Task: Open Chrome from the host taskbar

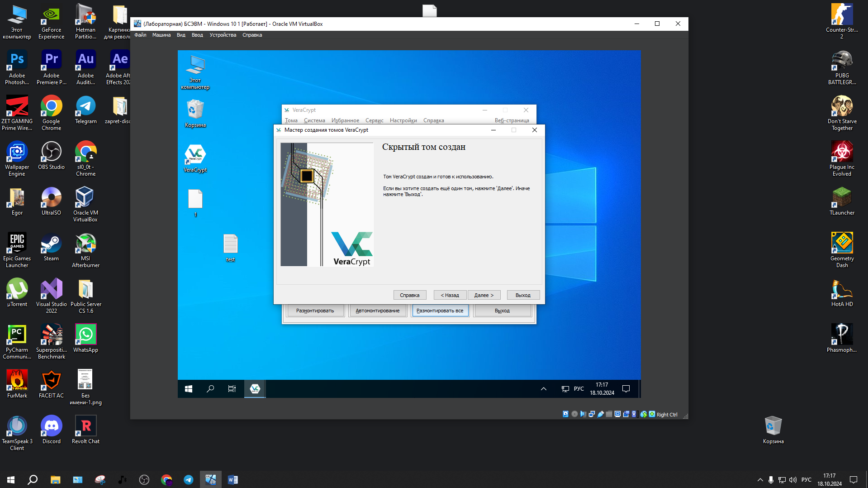Action: coord(166,480)
